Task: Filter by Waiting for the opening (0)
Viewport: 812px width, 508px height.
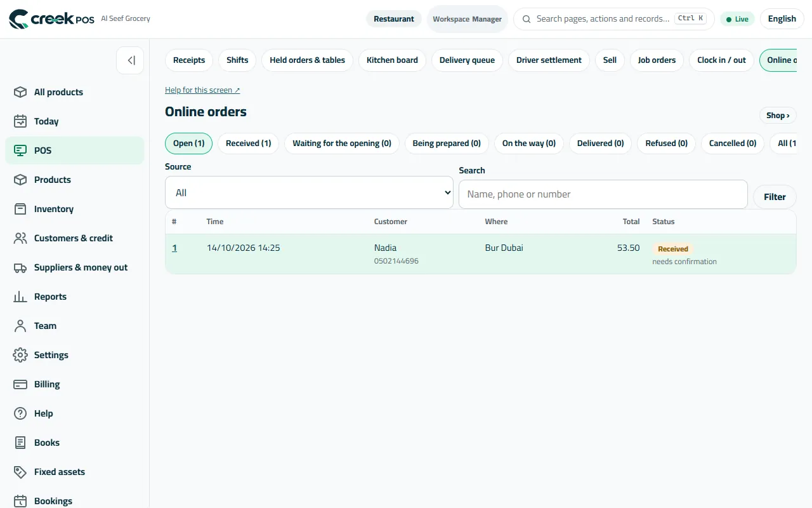Action: [x=341, y=144]
